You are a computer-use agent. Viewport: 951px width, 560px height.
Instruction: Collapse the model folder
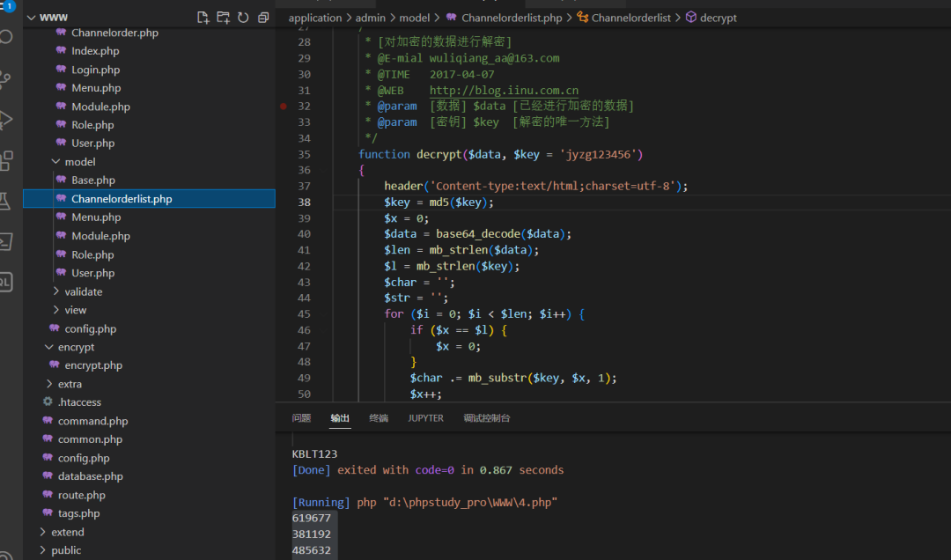tap(55, 161)
